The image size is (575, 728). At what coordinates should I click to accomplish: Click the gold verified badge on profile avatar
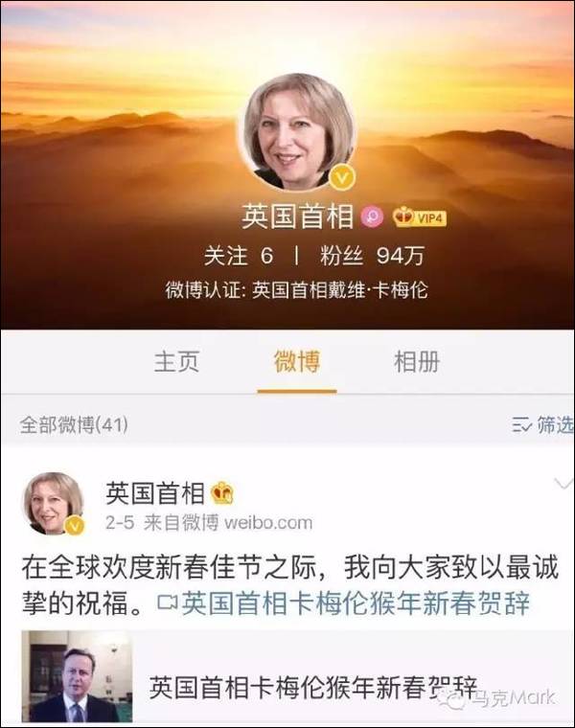(x=342, y=176)
